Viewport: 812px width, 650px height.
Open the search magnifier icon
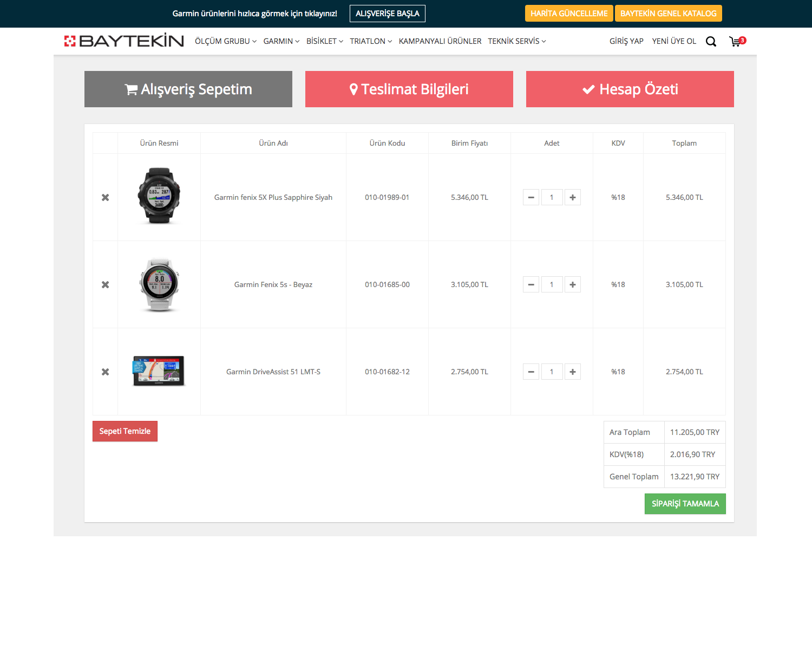tap(711, 42)
